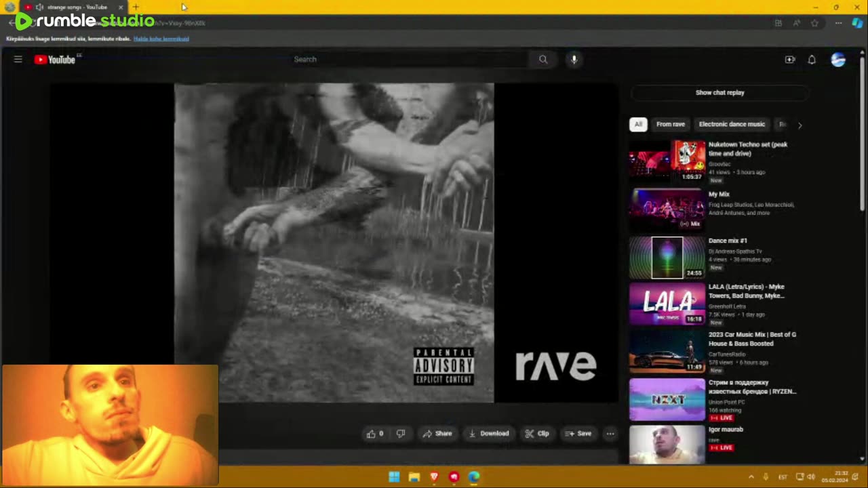Viewport: 868px width, 488px height.
Task: Create a Clip of the video
Action: tap(537, 434)
